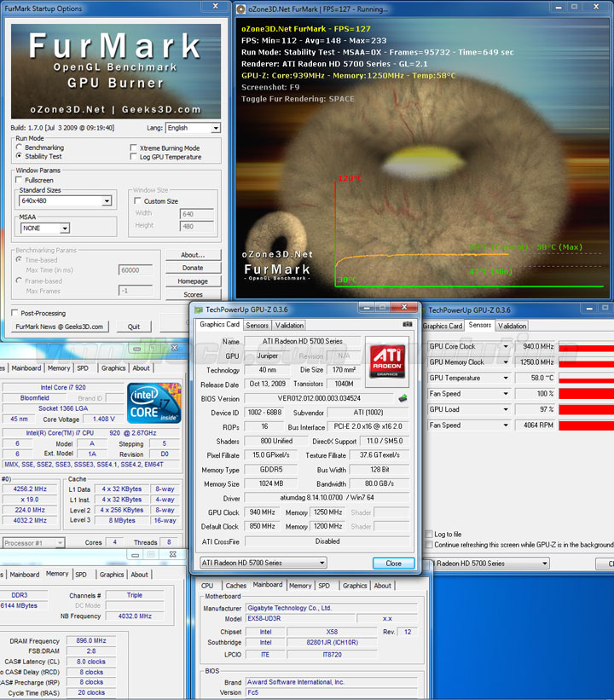
Task: Click the GPU Load red graph bar
Action: pos(587,409)
